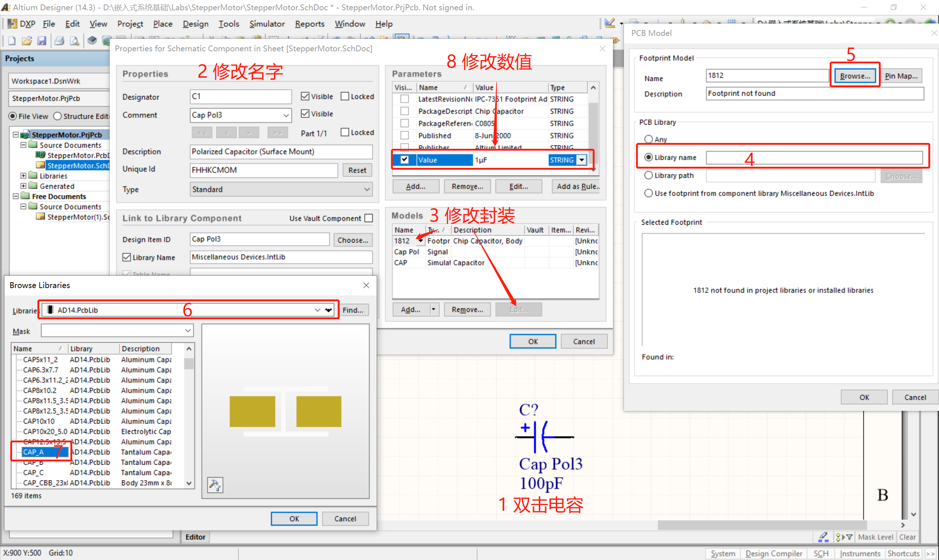Image resolution: width=939 pixels, height=560 pixels.
Task: Click the highlight pen icon near Mask Level
Action: point(823,537)
